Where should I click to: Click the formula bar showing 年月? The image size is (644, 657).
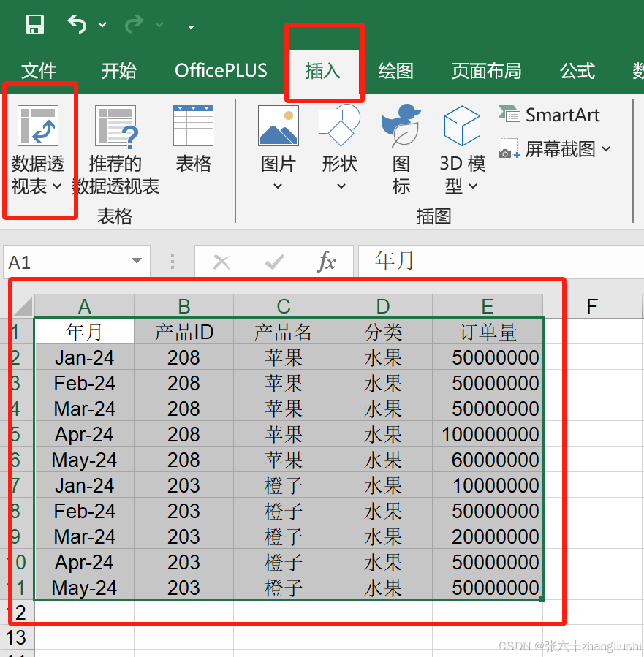(501, 261)
